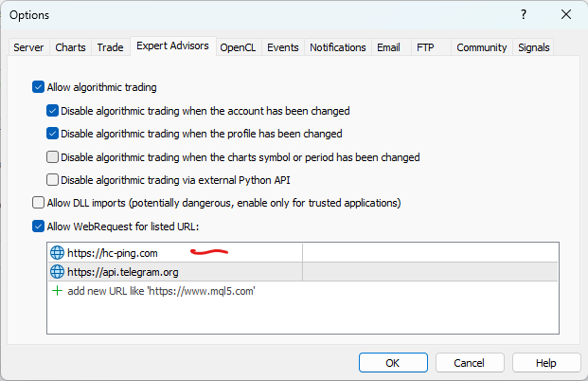Click globe icon beside api.telegram.org URL
The width and height of the screenshot is (588, 381).
(57, 272)
